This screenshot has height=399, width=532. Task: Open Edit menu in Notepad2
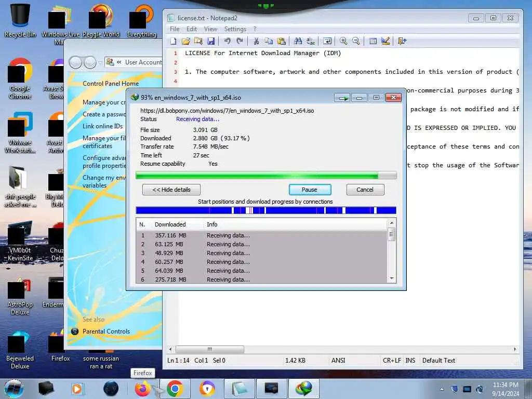191,29
